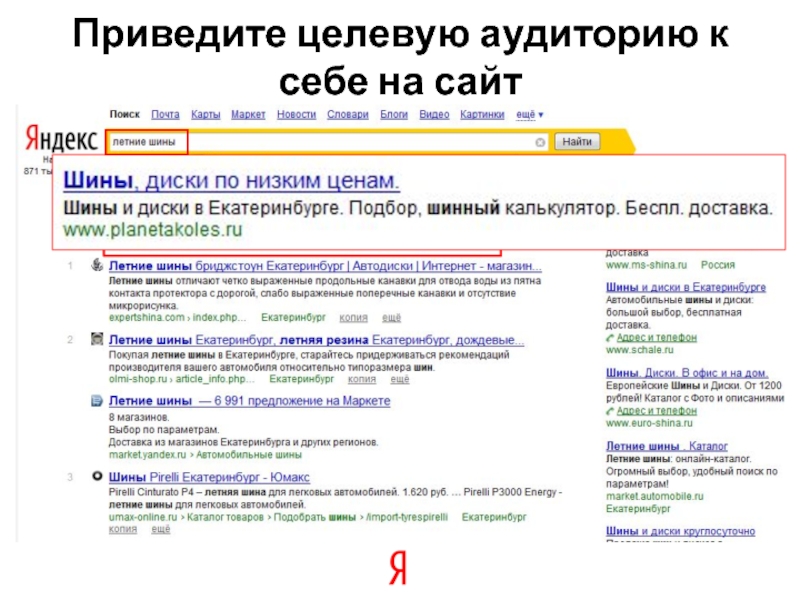Open 'Летние шины Екатеринбург, летняя резина' result
Image resolution: width=800 pixels, height=600 pixels.
pos(316,340)
